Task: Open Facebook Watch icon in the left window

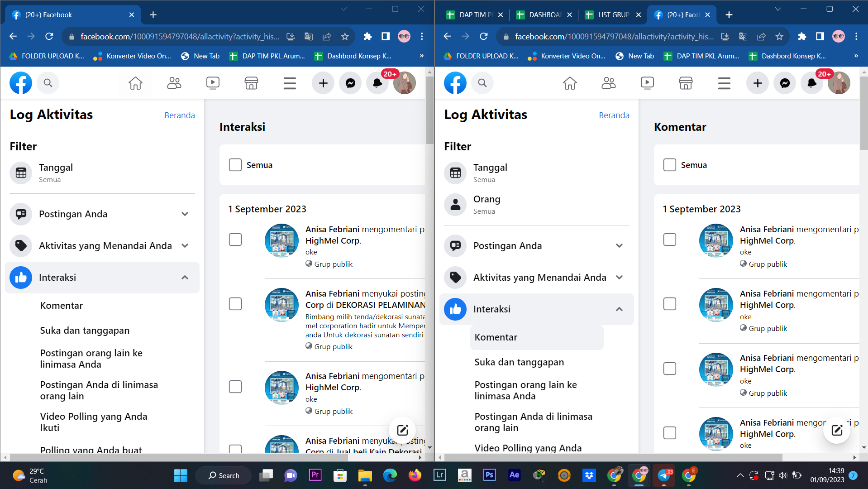Action: [x=213, y=83]
